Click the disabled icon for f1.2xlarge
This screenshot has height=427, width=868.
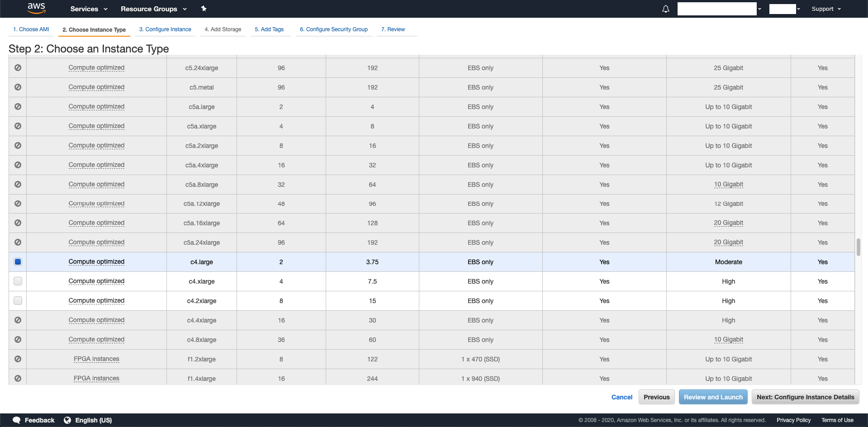click(x=18, y=359)
